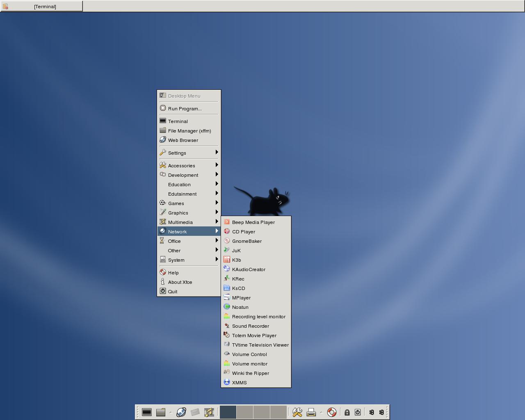Expand the Games submenu arrow
The width and height of the screenshot is (525, 420).
tap(217, 203)
